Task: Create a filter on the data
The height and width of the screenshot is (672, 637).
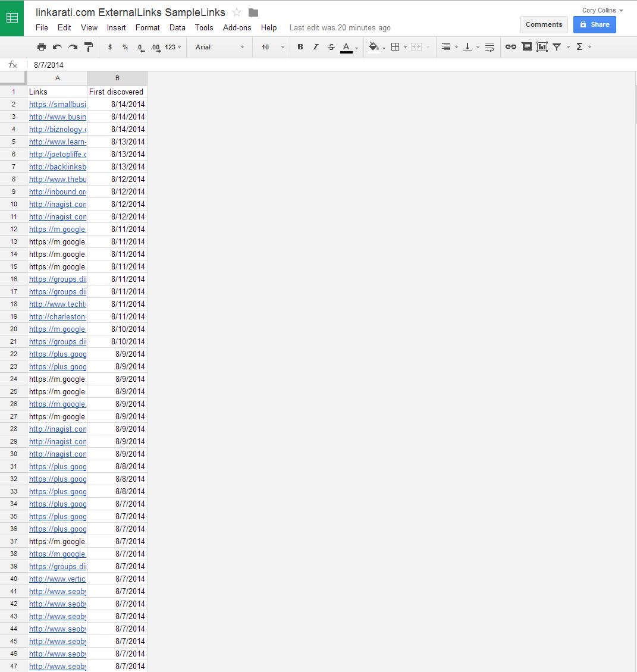Action: [x=557, y=46]
